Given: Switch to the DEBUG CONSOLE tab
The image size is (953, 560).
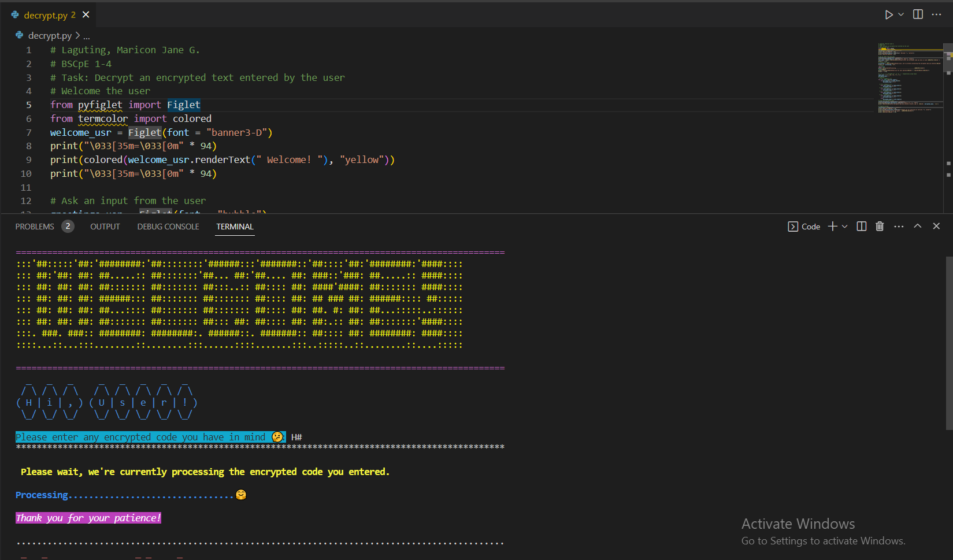Looking at the screenshot, I should 168,227.
